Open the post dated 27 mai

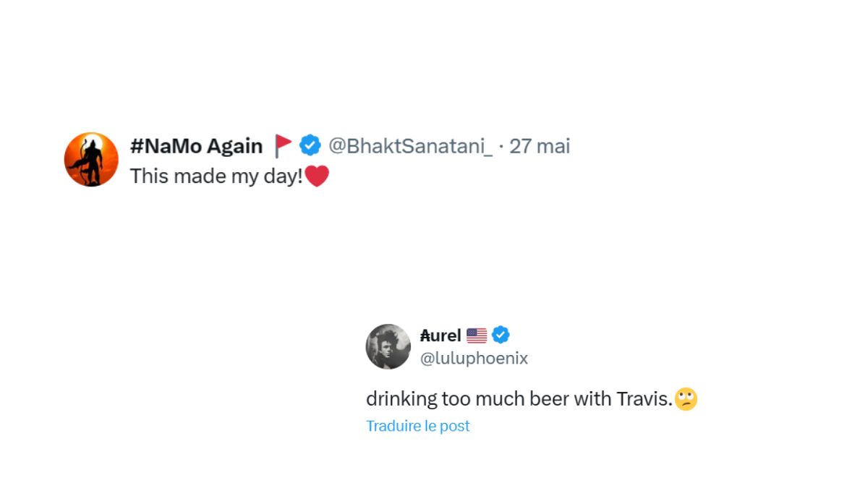(x=540, y=146)
